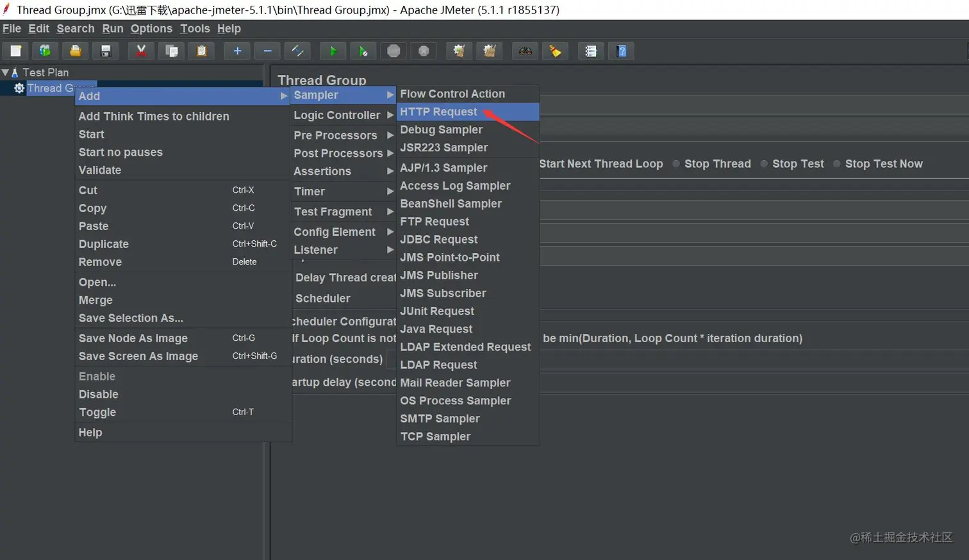Screen dimensions: 969x560
Task: Open the Templates toolbar icon
Action: (45, 51)
